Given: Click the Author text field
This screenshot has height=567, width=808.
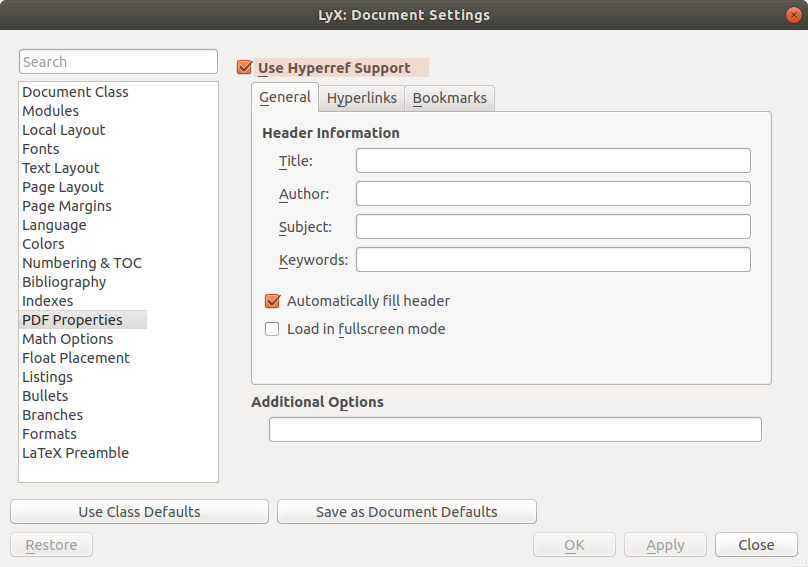Looking at the screenshot, I should [x=552, y=194].
